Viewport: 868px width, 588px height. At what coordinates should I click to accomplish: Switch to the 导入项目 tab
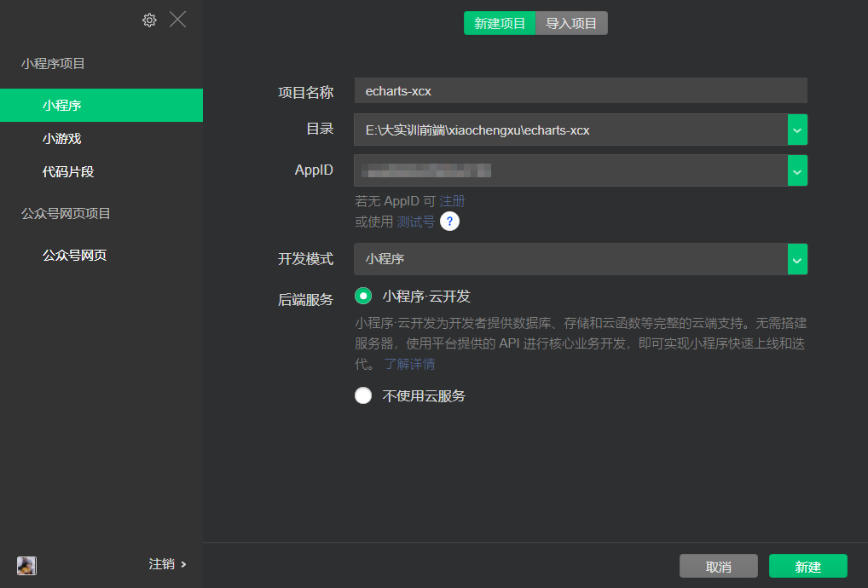571,23
